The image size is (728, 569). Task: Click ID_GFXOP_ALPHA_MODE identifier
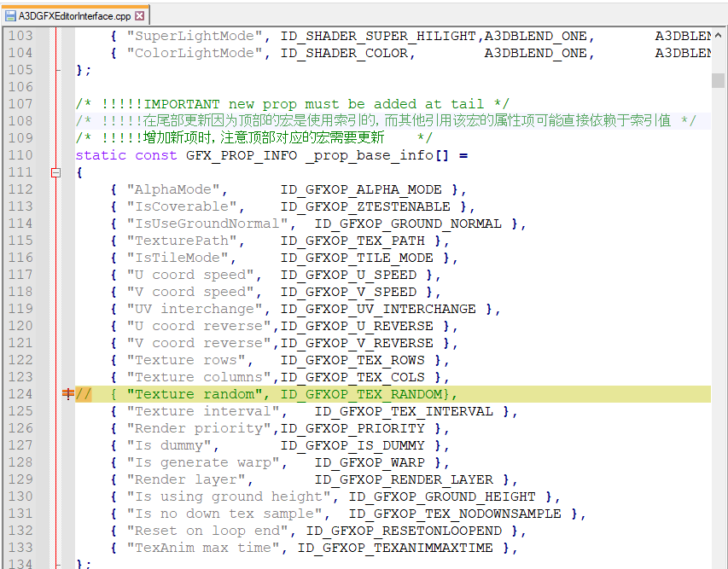click(361, 189)
